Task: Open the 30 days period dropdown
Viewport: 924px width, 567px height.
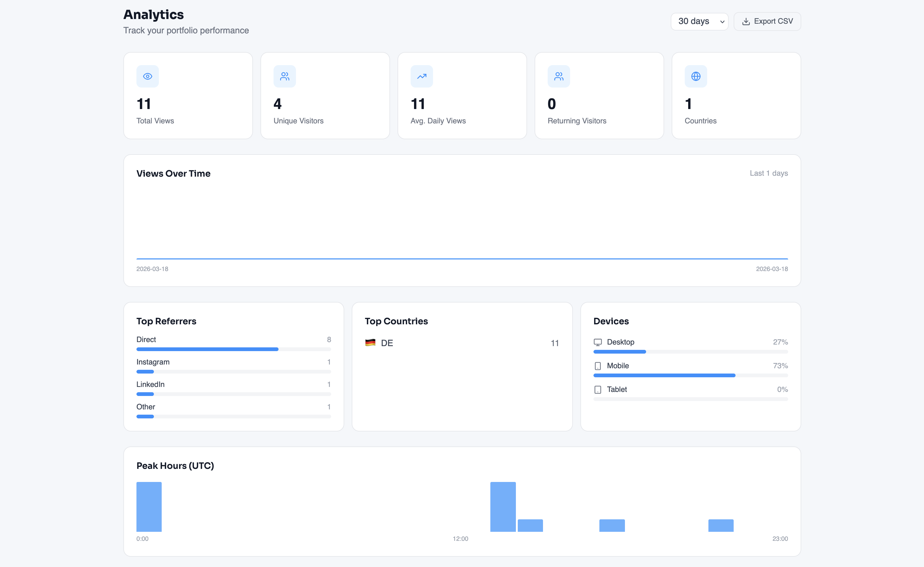Action: click(699, 21)
